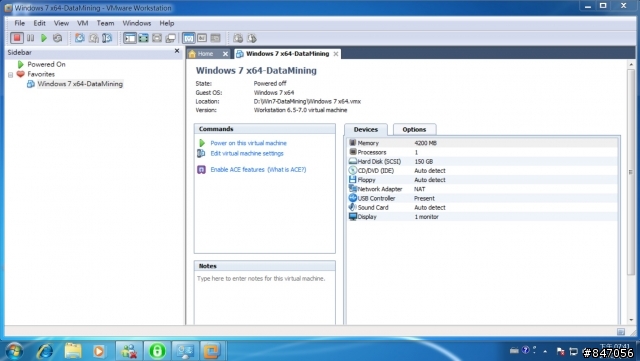The image size is (640, 361).
Task: Select the Memory device row
Action: (x=482, y=143)
